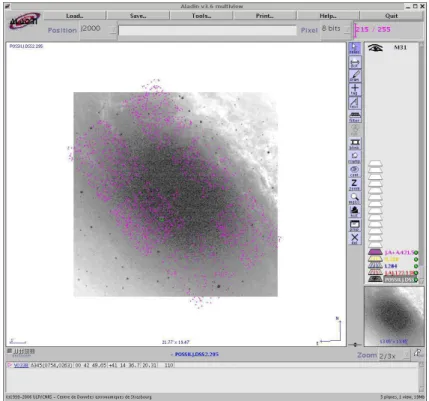Toggle green status dot of red plane

416,273
